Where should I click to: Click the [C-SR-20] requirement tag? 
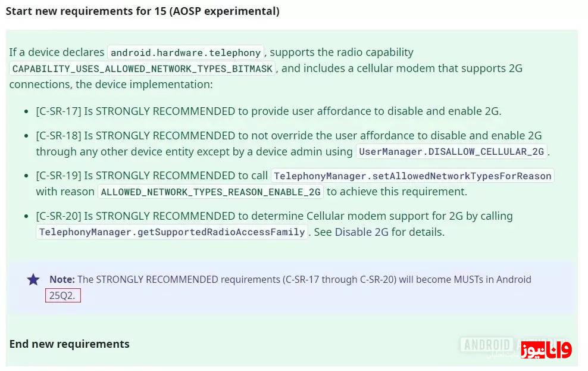58,216
